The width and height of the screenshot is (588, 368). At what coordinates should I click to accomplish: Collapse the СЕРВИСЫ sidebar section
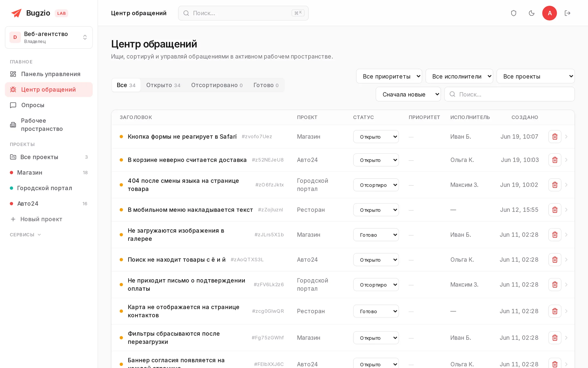pos(25,235)
